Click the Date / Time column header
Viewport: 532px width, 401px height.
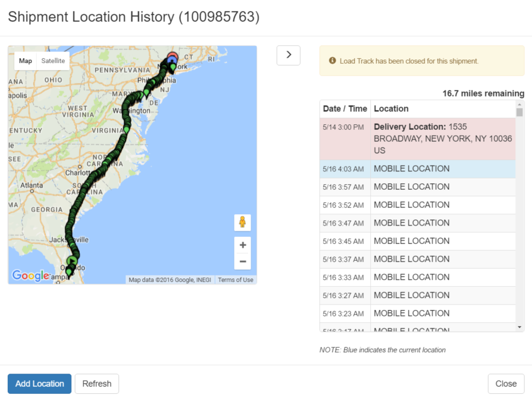pyautogui.click(x=345, y=108)
